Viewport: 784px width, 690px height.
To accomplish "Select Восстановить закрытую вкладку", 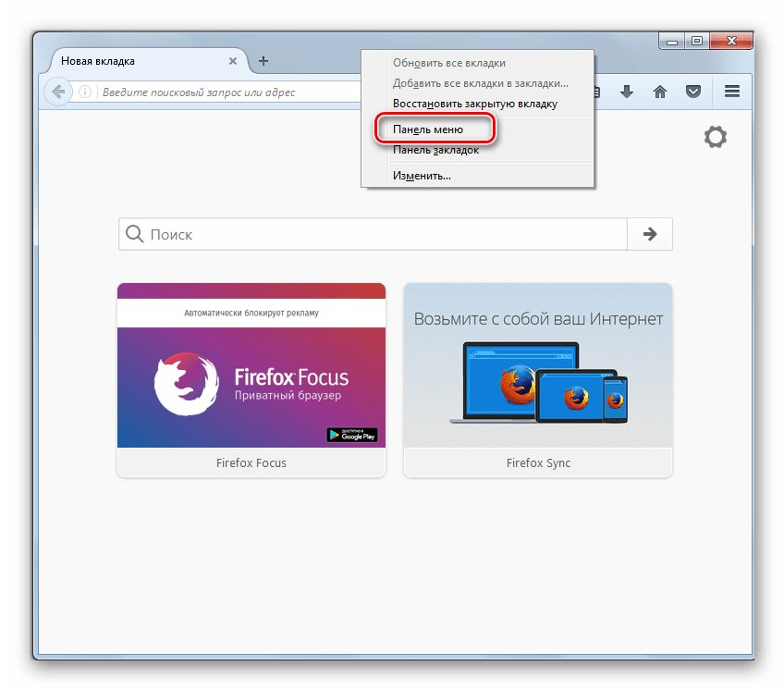I will click(x=474, y=104).
